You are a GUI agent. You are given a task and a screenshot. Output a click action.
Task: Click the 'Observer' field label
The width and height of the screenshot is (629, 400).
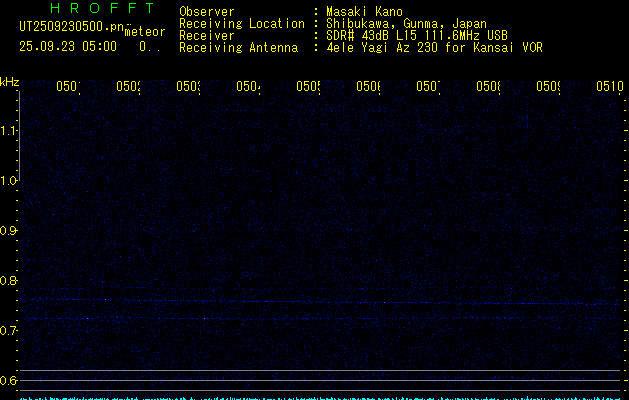click(x=206, y=12)
